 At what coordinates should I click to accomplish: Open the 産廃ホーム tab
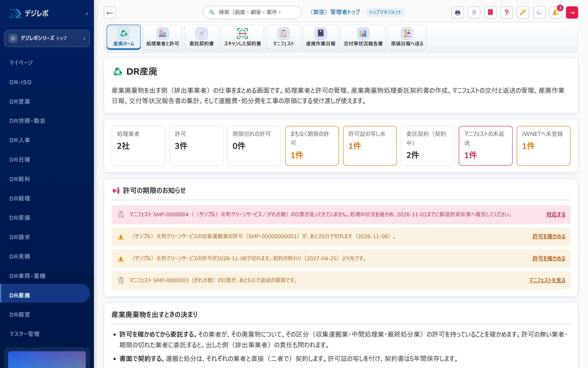124,37
